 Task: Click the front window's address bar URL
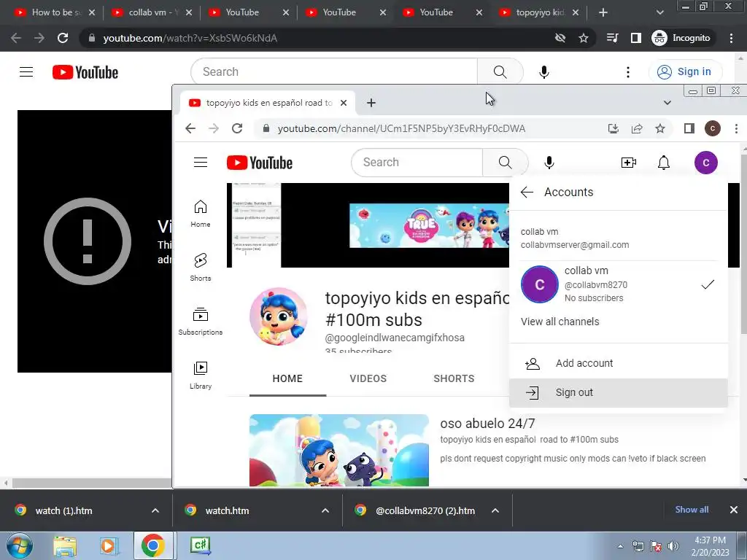tap(401, 128)
